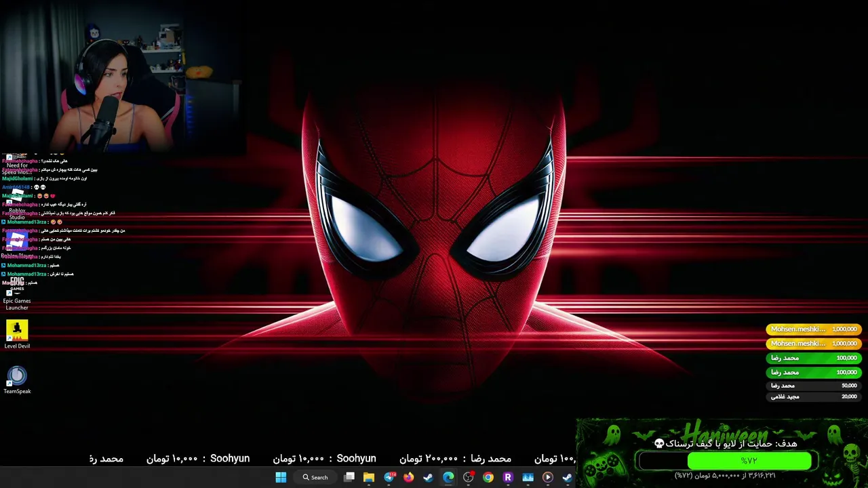Select the Need for Speed desktop shortcut
Screen dimensions: 868x488
pos(17,165)
